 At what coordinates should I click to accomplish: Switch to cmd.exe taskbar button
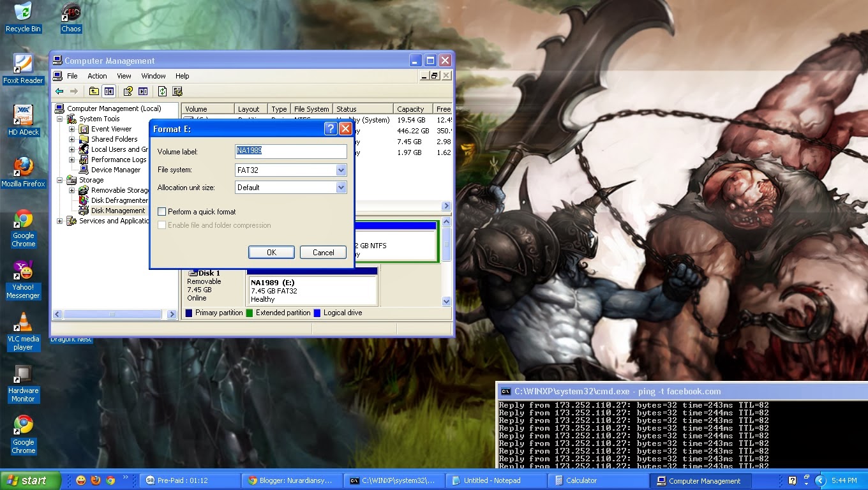pos(394,480)
